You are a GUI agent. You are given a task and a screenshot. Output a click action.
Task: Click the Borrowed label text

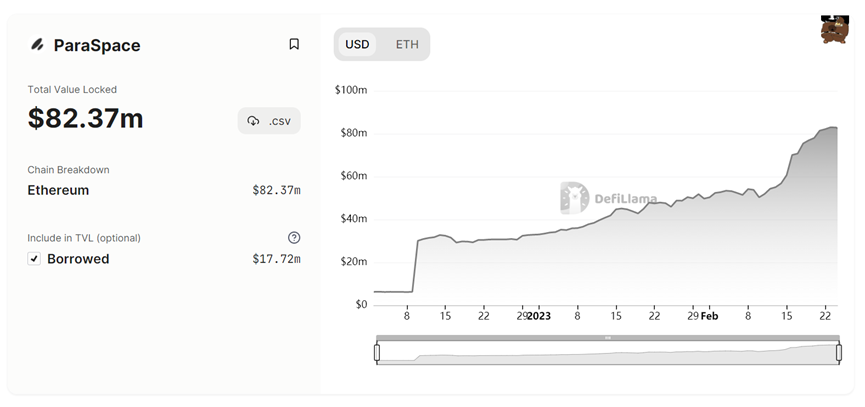tap(78, 259)
